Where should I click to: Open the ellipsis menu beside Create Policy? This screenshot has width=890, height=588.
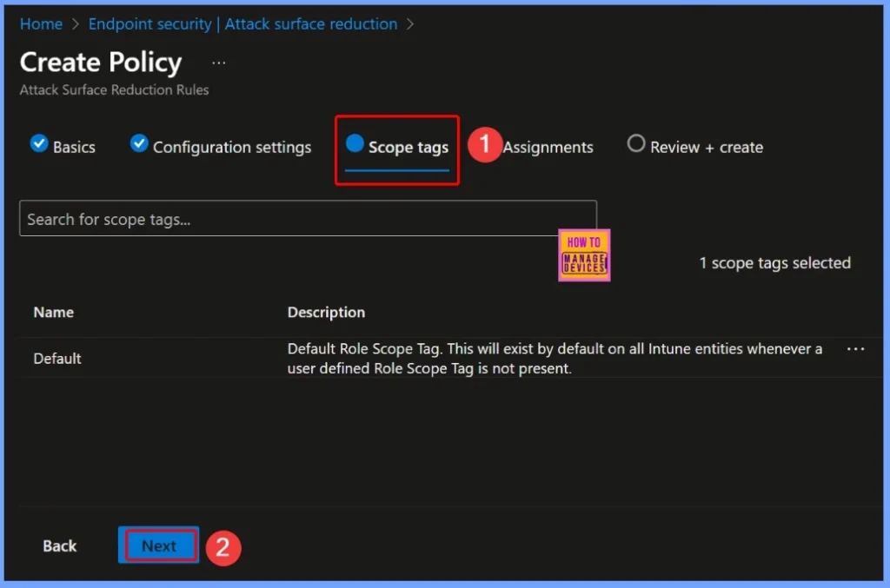(x=219, y=63)
